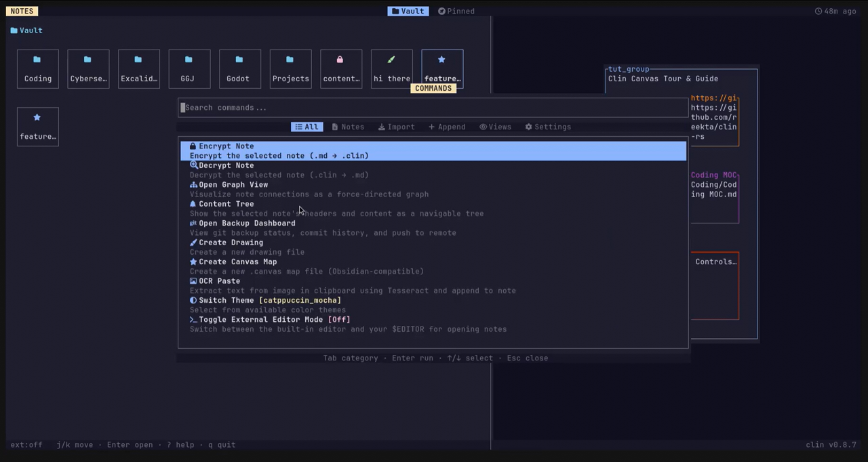Open the Excalid… folder tile
Screen dimensions: 868x462
click(139, 68)
